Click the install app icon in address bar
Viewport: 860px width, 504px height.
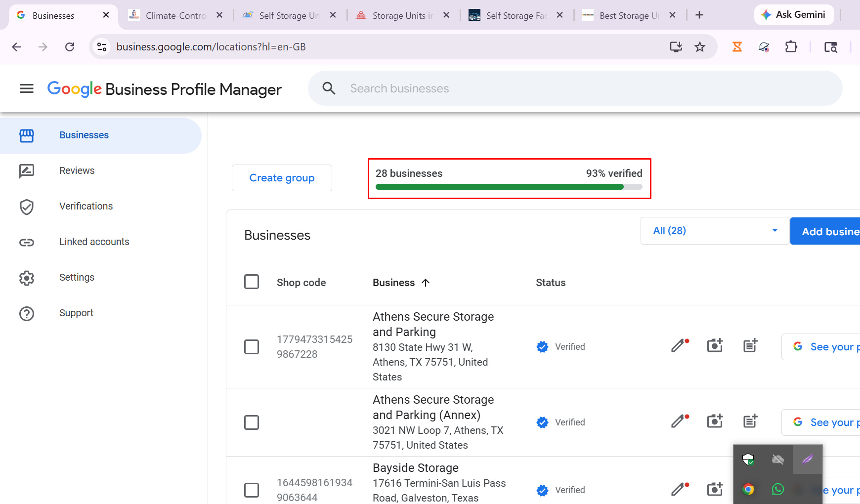pyautogui.click(x=676, y=47)
